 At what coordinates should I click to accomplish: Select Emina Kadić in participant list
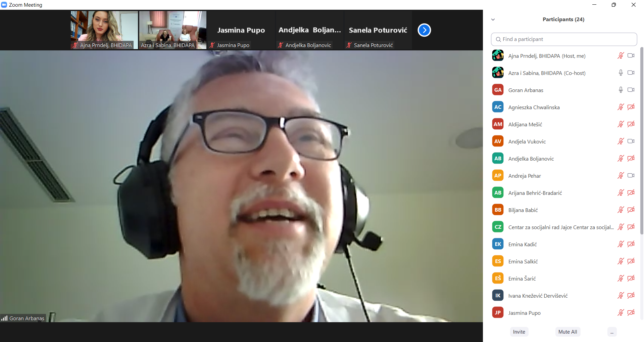coord(523,244)
